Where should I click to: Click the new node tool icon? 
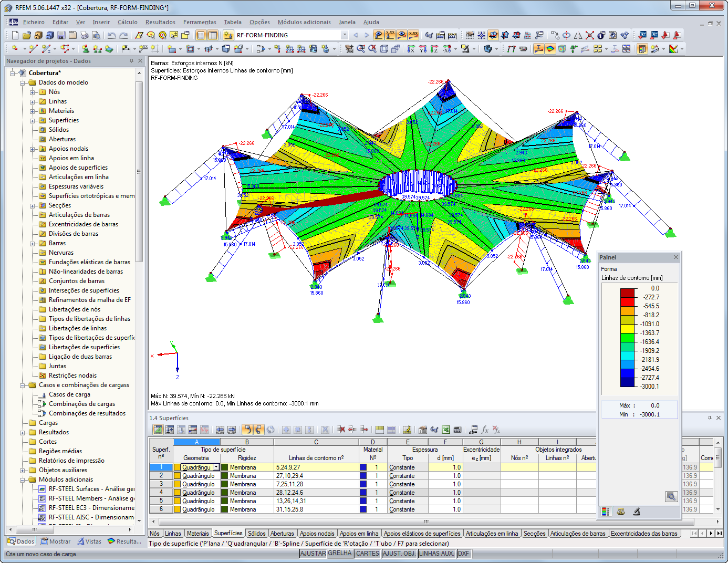[15, 49]
